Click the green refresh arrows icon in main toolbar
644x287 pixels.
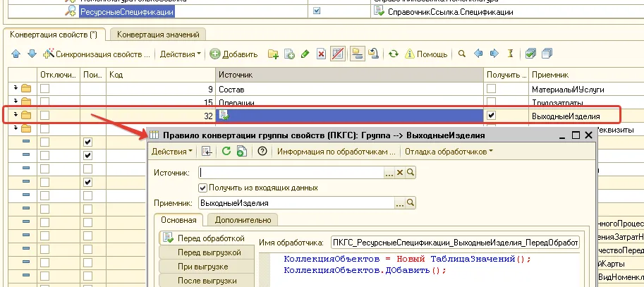[x=394, y=54]
